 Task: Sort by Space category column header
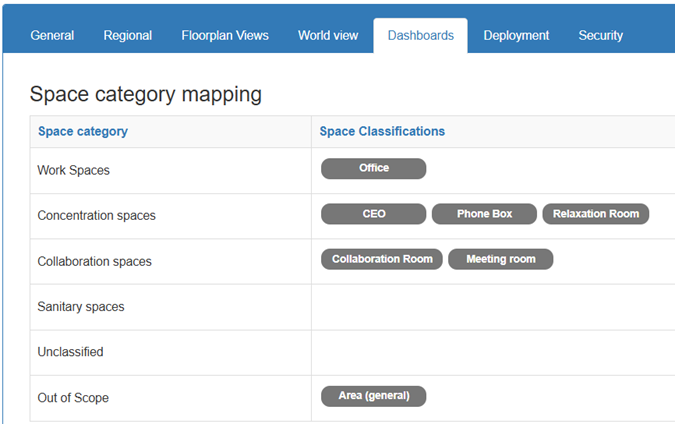coord(83,131)
